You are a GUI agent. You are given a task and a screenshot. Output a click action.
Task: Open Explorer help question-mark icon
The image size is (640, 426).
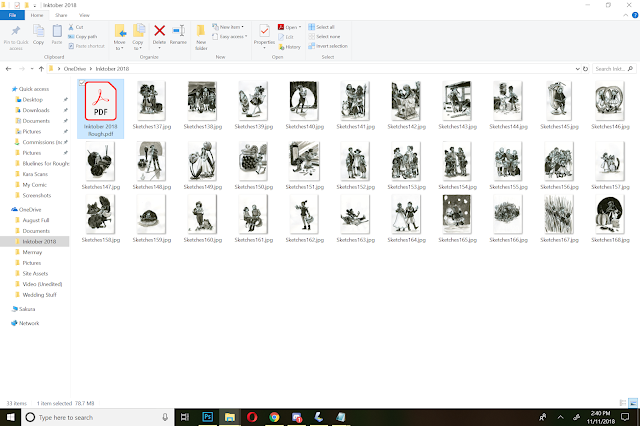click(635, 15)
